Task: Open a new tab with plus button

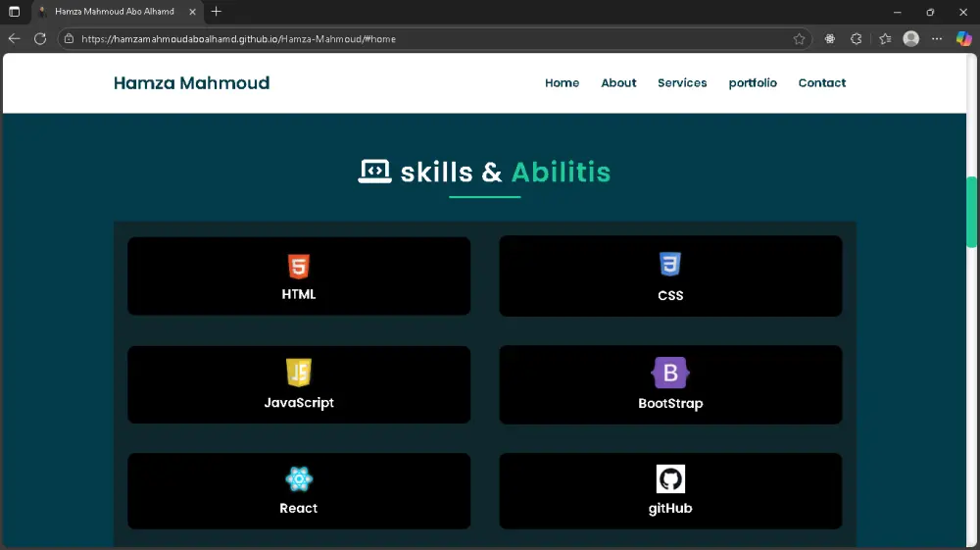Action: pyautogui.click(x=217, y=11)
